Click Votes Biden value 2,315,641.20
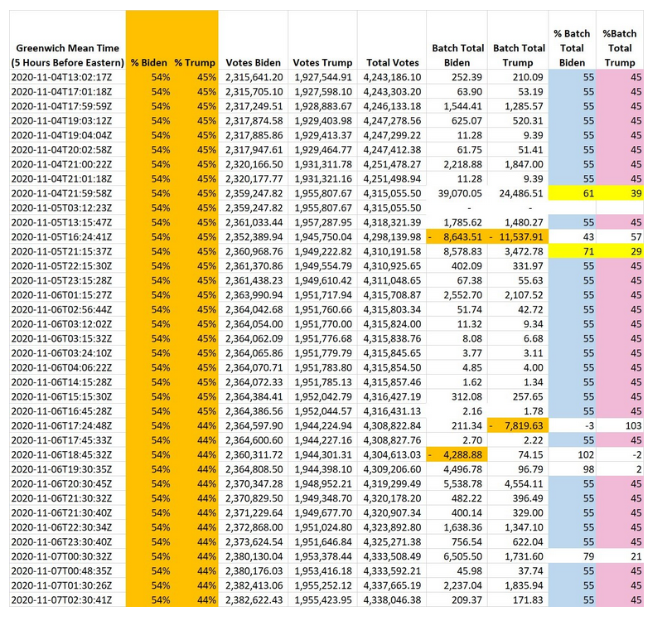 [x=254, y=77]
